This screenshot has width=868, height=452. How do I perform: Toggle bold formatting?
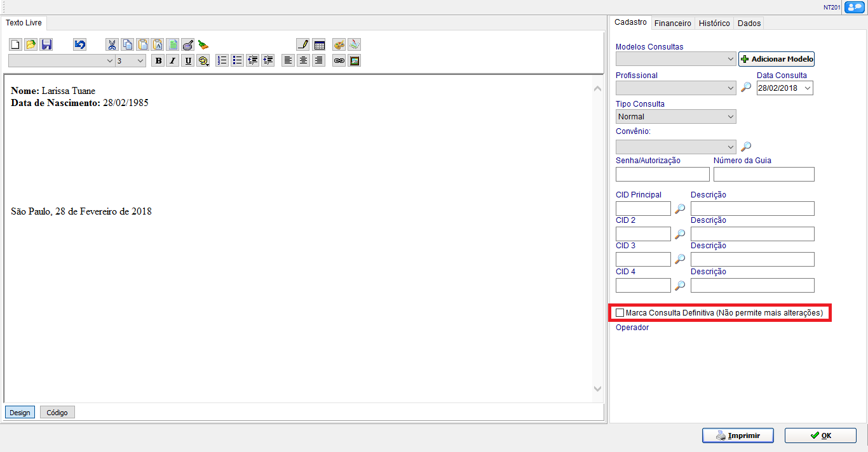click(x=158, y=61)
